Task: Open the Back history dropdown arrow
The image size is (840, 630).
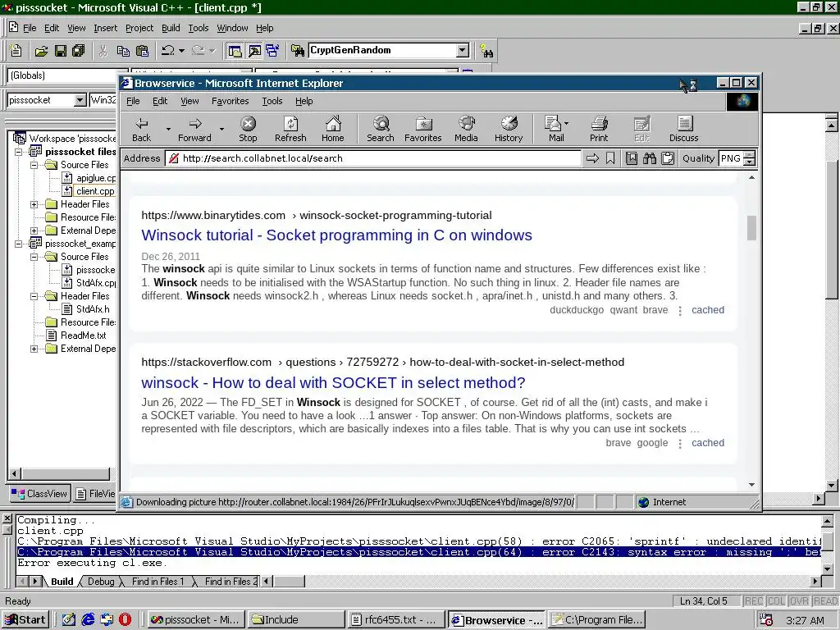Action: tap(168, 129)
